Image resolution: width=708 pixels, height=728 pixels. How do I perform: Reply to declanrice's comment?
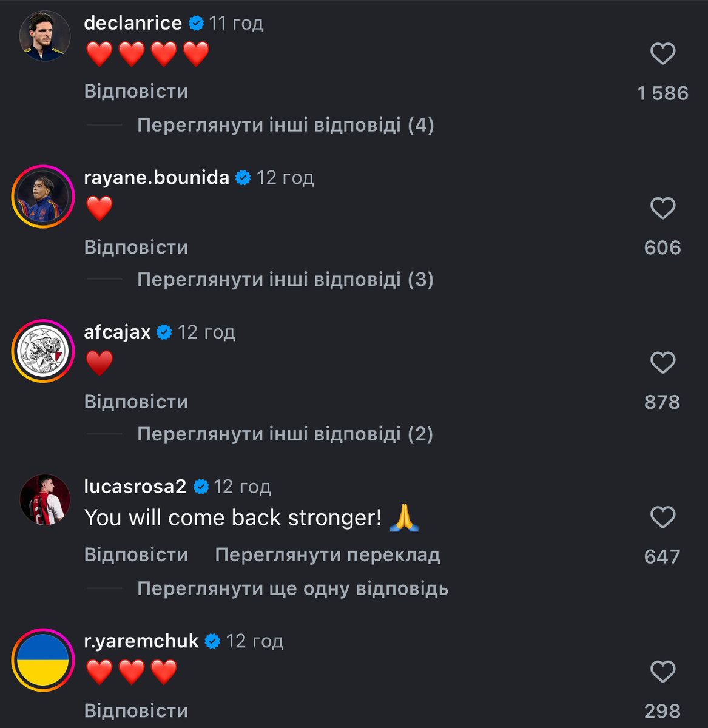[136, 92]
